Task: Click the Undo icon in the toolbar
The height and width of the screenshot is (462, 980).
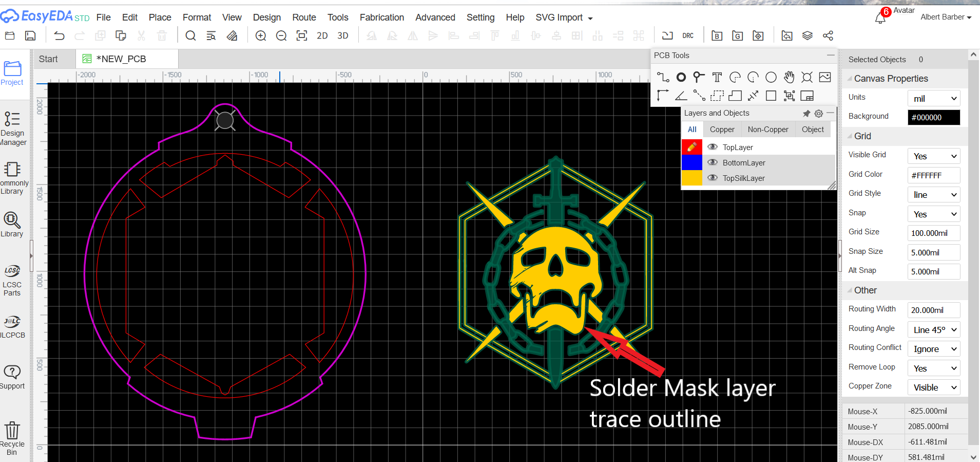Action: [60, 35]
